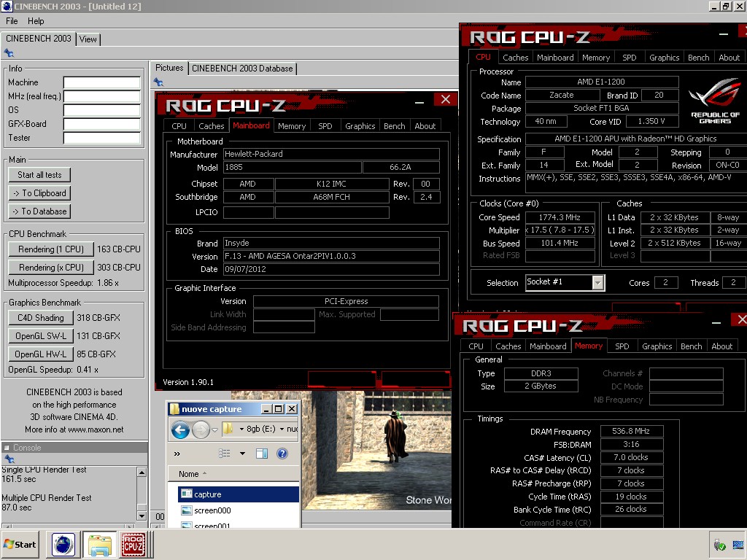Open help icon in nuove capture window
Screen dimensions: 747x560
pos(282,454)
